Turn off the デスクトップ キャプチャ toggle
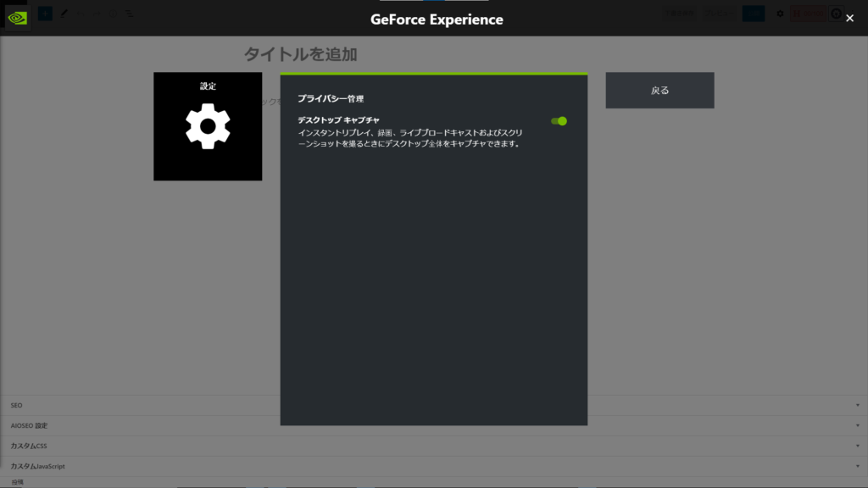This screenshot has width=868, height=488. (559, 120)
